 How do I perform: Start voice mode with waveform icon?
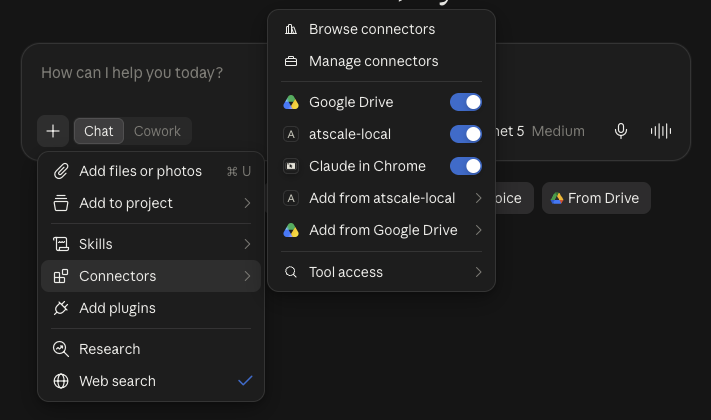(661, 131)
